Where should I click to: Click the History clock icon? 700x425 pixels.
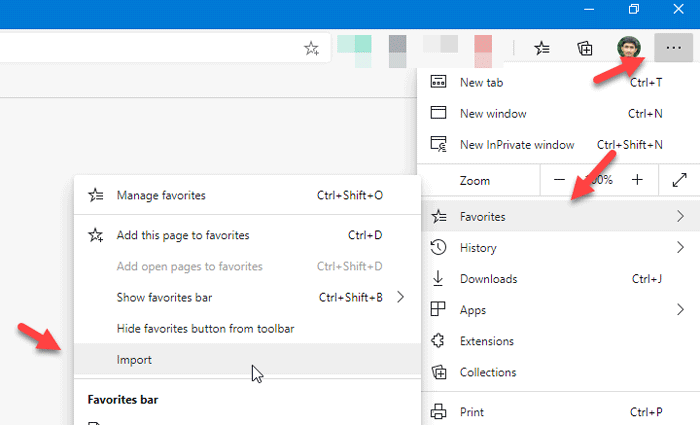coord(438,247)
